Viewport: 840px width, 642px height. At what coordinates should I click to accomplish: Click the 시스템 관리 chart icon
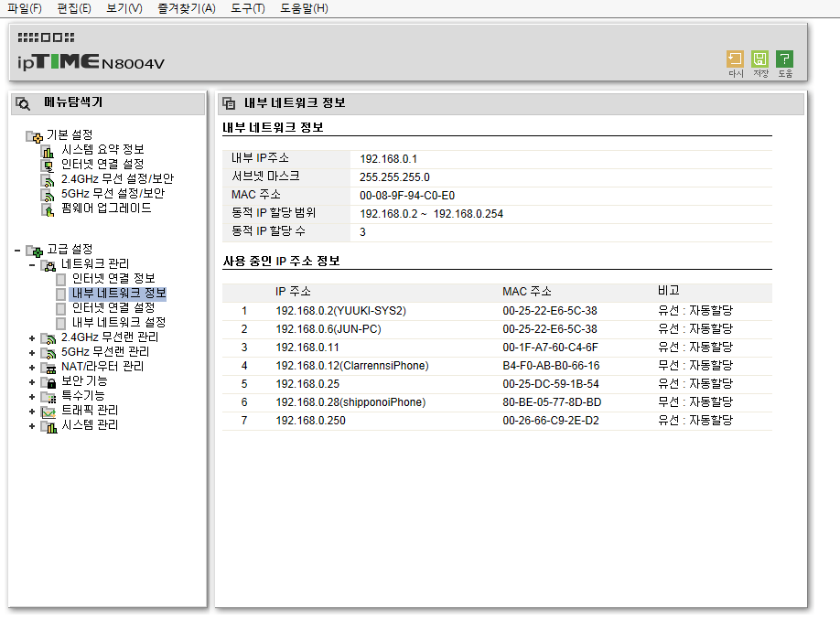click(x=48, y=427)
